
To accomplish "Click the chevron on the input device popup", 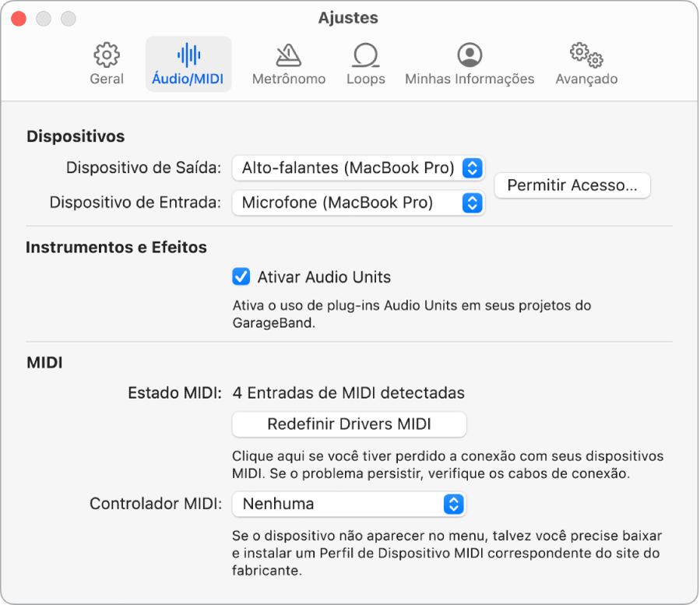I will (473, 202).
